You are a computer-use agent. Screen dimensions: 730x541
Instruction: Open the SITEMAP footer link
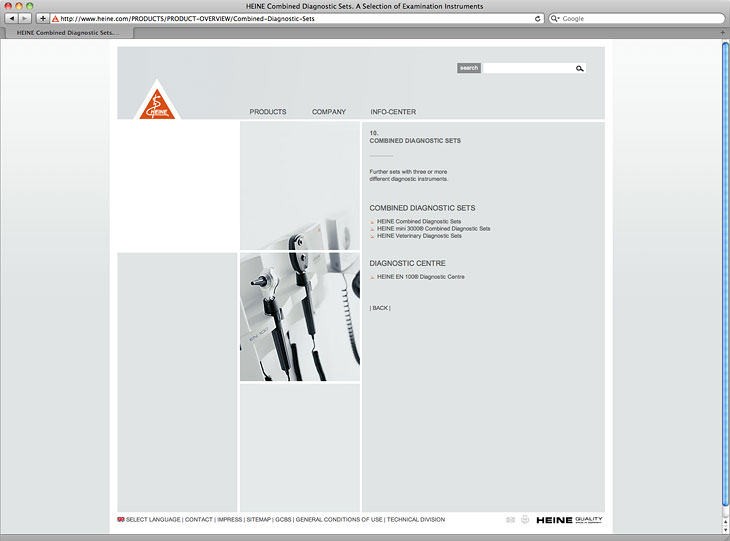point(259,520)
